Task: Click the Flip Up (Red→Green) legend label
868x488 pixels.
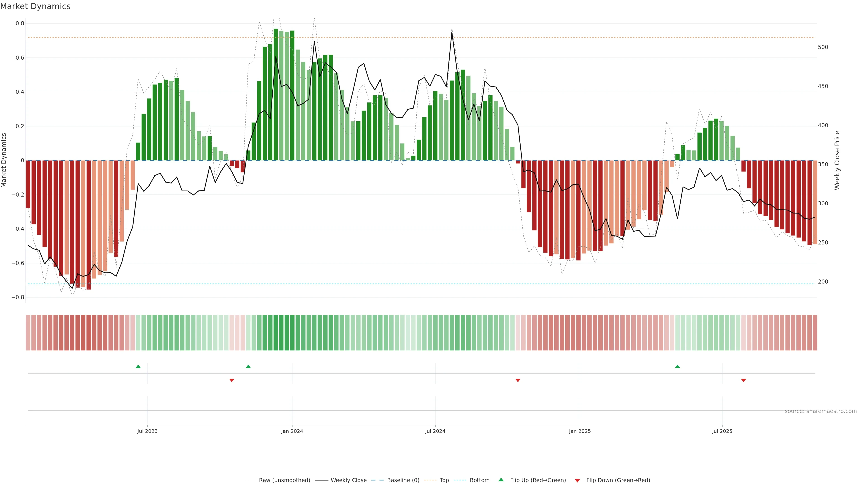Action: 538,480
